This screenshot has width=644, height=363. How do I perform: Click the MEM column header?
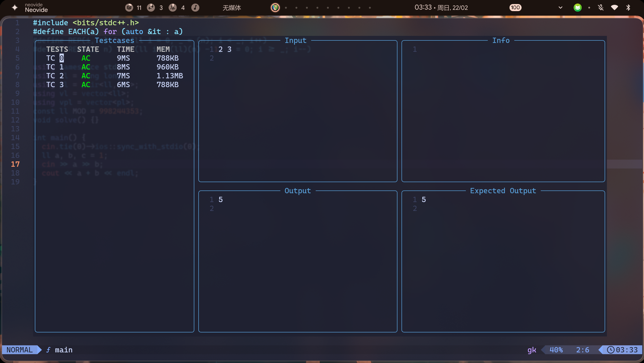pyautogui.click(x=163, y=49)
